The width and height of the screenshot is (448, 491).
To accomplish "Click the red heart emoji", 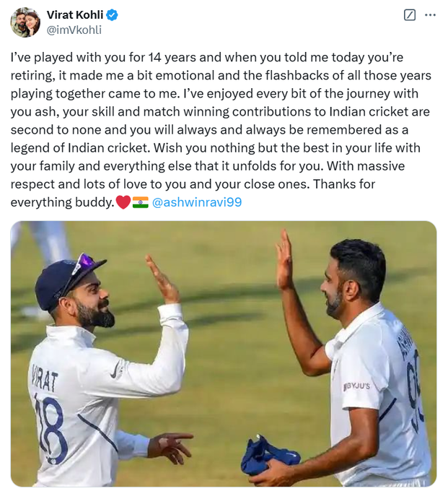I will click(123, 202).
